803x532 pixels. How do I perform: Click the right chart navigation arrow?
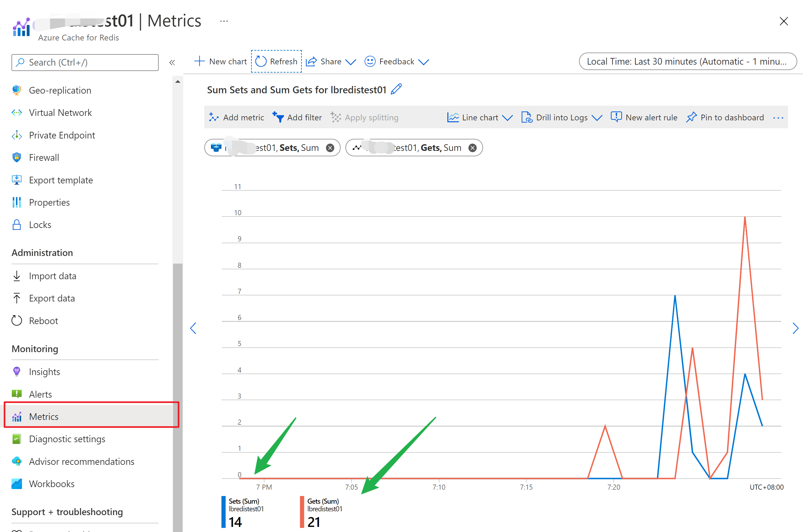pyautogui.click(x=796, y=328)
